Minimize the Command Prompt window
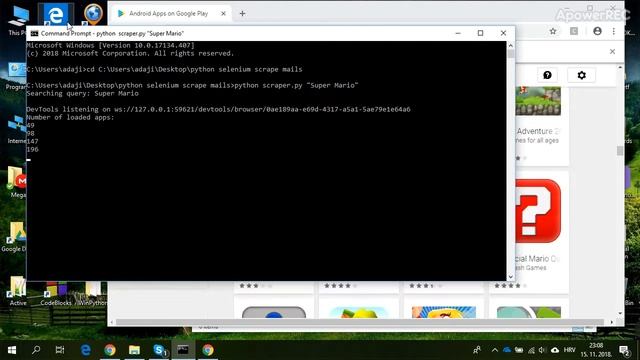 tap(458, 33)
